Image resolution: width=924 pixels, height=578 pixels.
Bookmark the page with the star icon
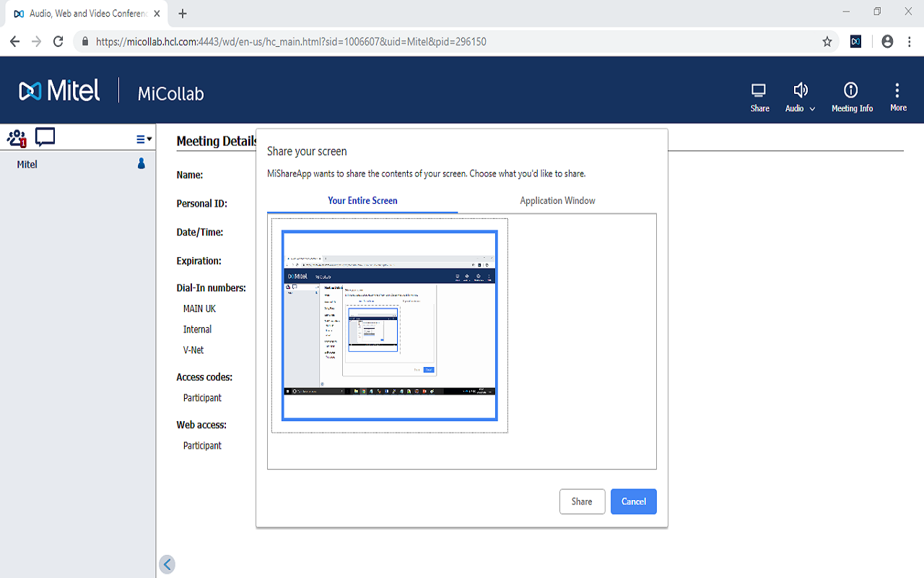pos(827,42)
